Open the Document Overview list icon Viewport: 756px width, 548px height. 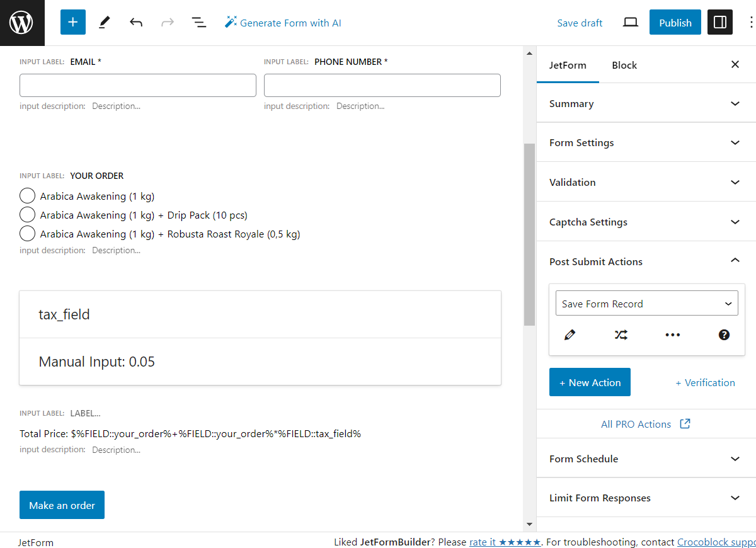pyautogui.click(x=199, y=22)
